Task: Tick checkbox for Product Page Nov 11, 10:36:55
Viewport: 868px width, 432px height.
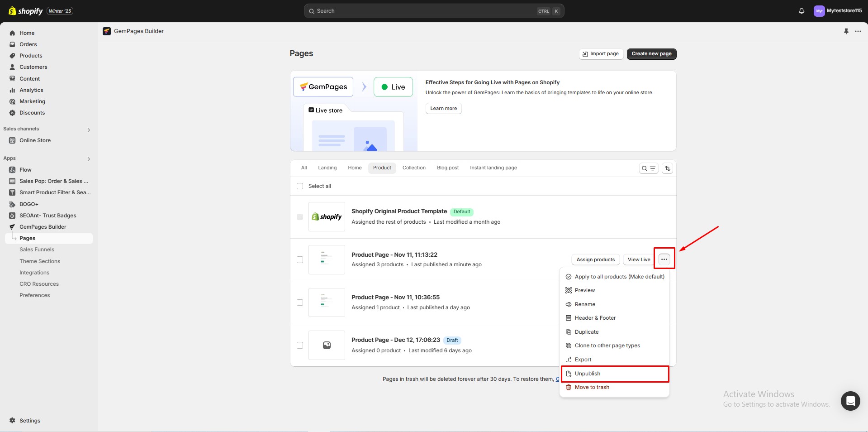Action: (x=300, y=302)
